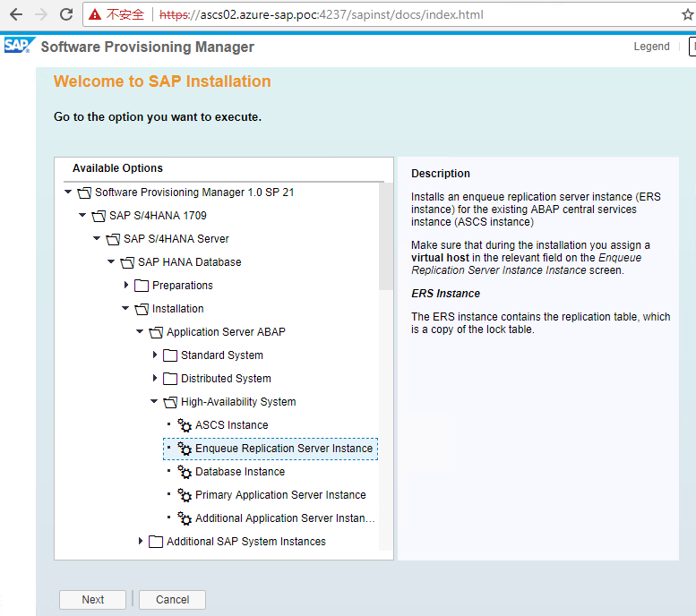The width and height of the screenshot is (696, 616).
Task: Select the Distributed System label
Action: click(x=226, y=379)
